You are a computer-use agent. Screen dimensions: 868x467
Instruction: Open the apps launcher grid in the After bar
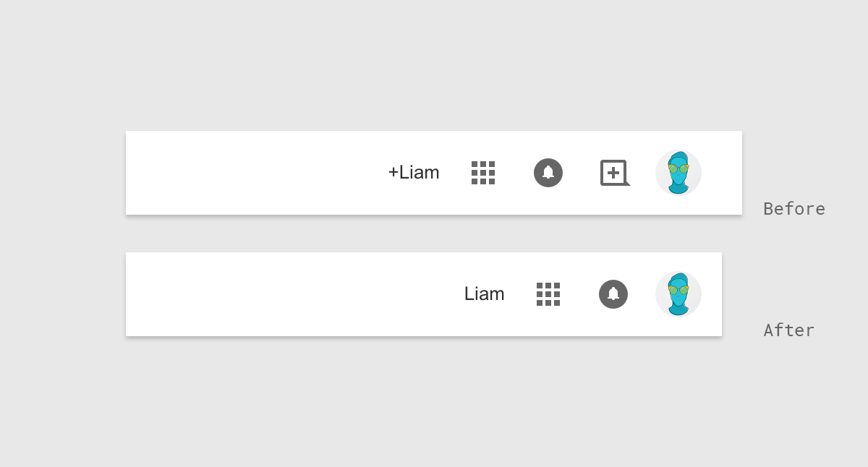(x=548, y=294)
